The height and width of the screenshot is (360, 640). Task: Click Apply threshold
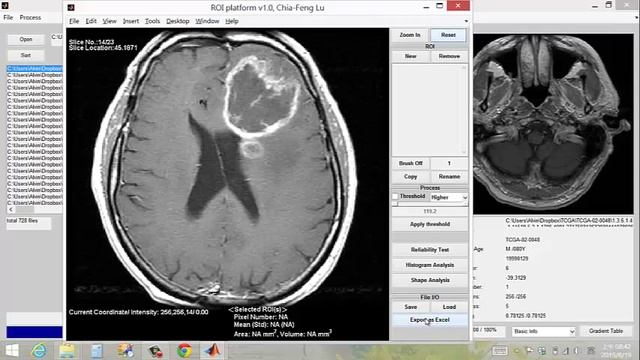tap(430, 224)
